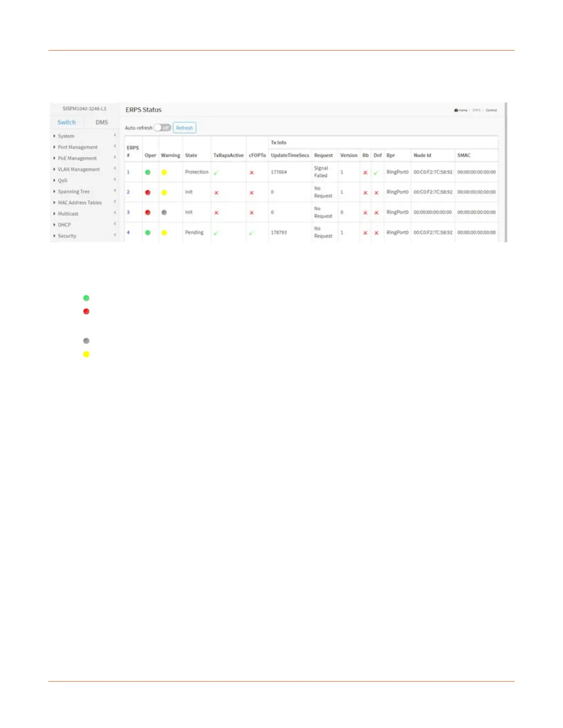
Task: Click yellow Warning indicator in ERPS row 1
Action: [164, 172]
